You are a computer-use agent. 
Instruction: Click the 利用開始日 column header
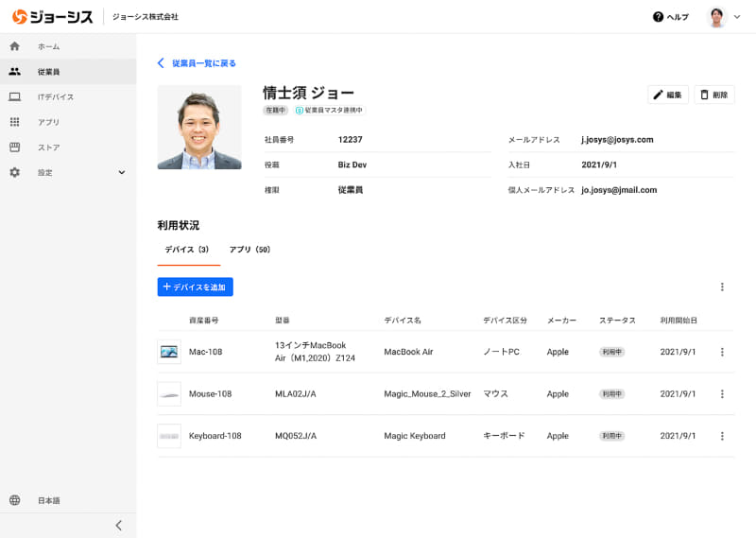click(x=679, y=320)
